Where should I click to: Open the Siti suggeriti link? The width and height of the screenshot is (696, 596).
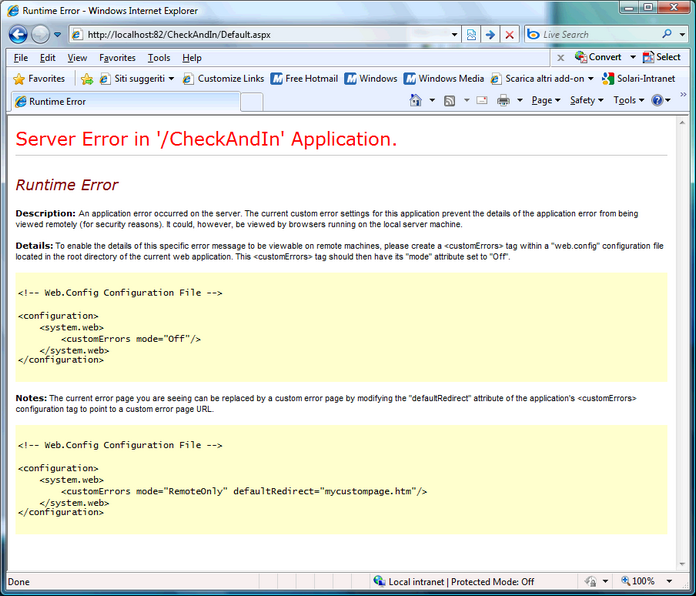tap(137, 79)
